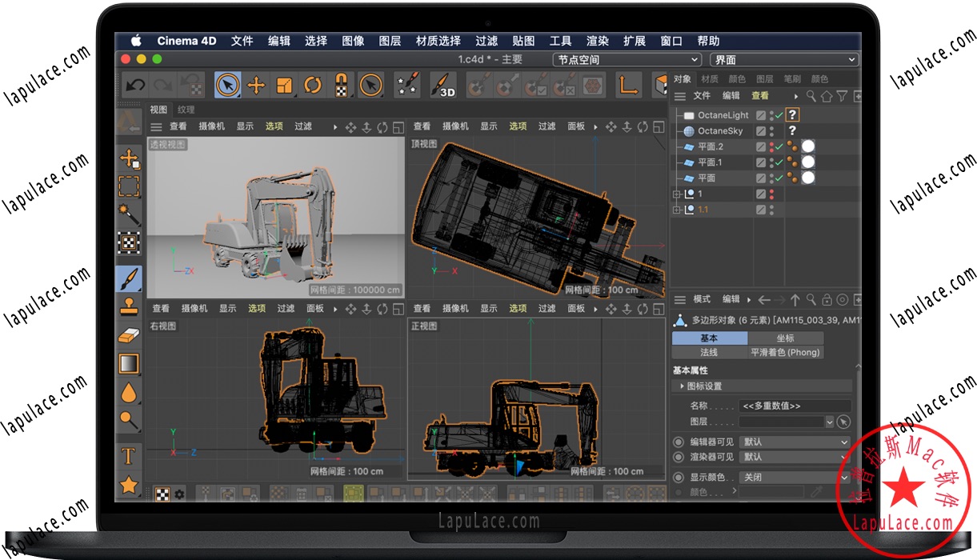Open the 渲染 menu in the menu bar
Viewport: 977px width, 560px height.
coord(597,41)
